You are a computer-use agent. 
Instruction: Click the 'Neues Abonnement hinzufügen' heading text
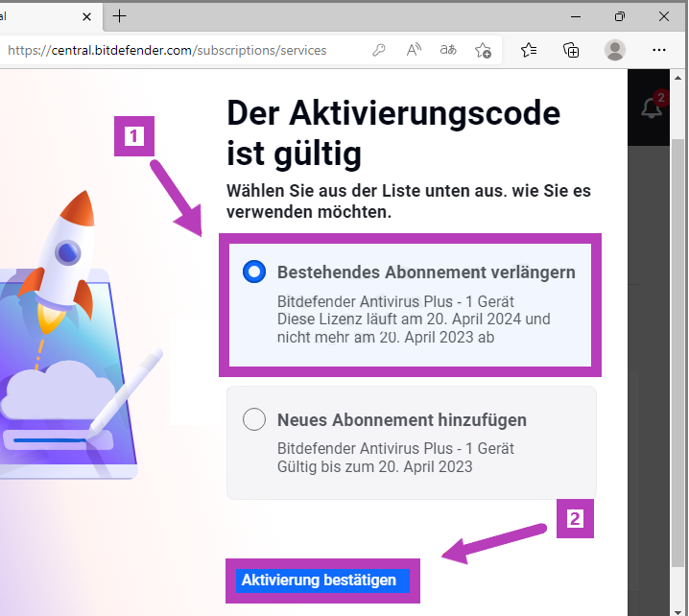[402, 419]
